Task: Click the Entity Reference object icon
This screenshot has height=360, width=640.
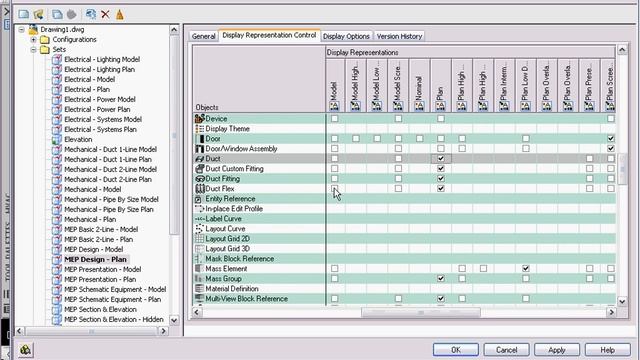Action: coord(198,199)
